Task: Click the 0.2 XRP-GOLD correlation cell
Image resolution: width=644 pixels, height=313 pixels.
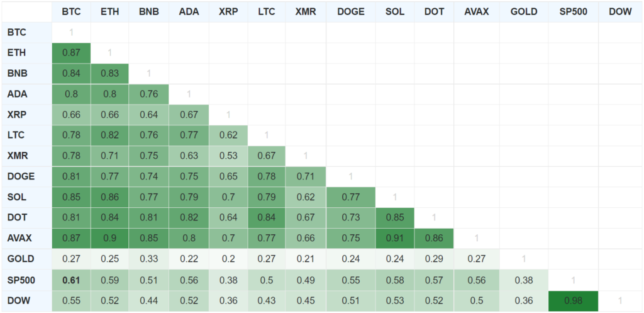Action: pos(228,258)
